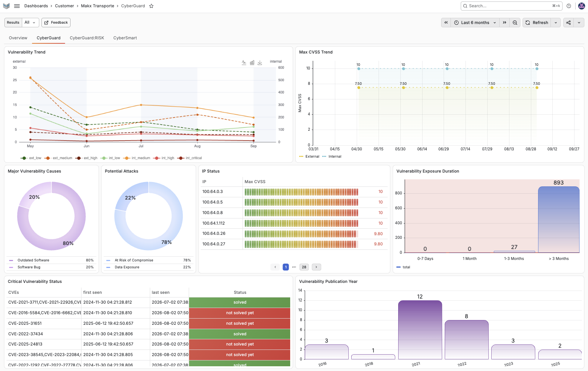Open the Results All dropdown
Image resolution: width=588 pixels, height=371 pixels.
(30, 23)
